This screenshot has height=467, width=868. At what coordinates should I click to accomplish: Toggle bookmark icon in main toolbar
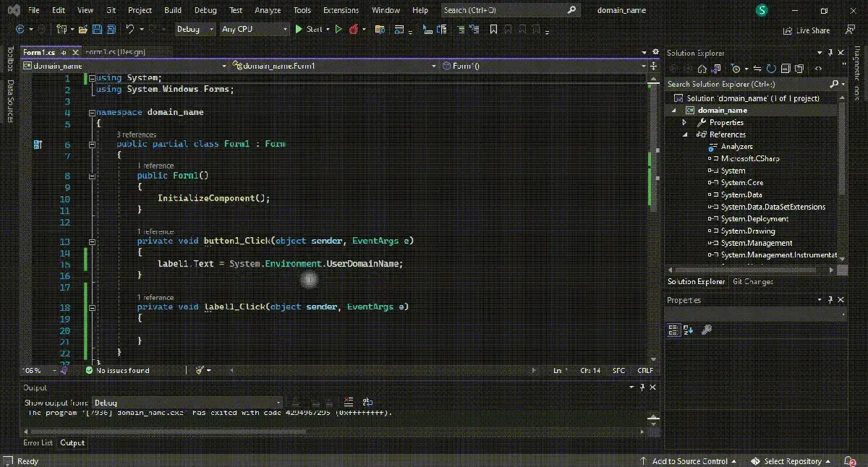tap(493, 30)
